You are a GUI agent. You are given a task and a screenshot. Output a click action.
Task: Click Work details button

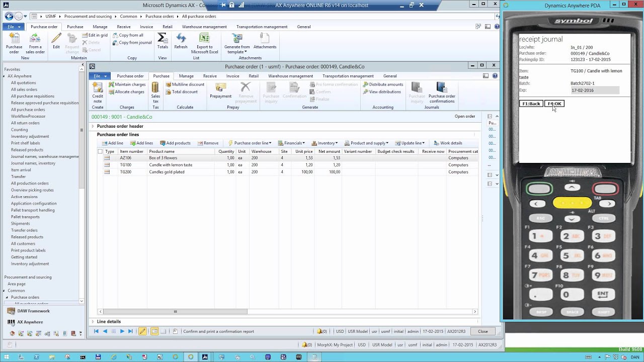pyautogui.click(x=447, y=143)
